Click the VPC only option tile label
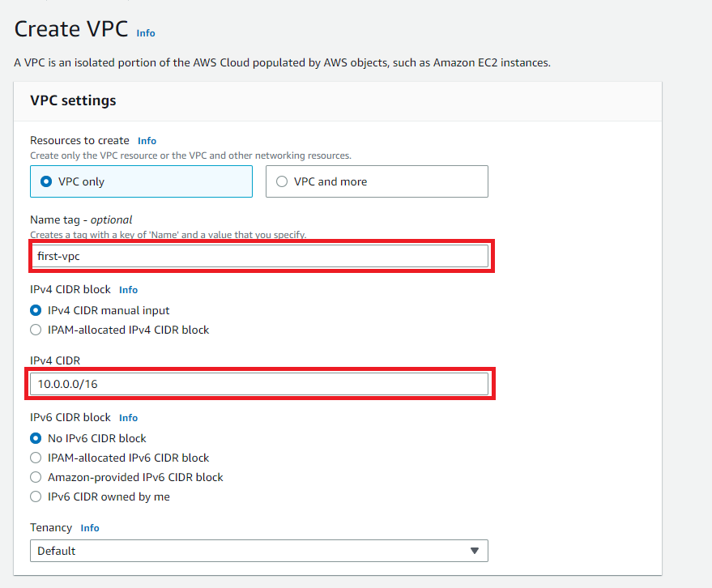Image resolution: width=712 pixels, height=588 pixels. tap(81, 181)
